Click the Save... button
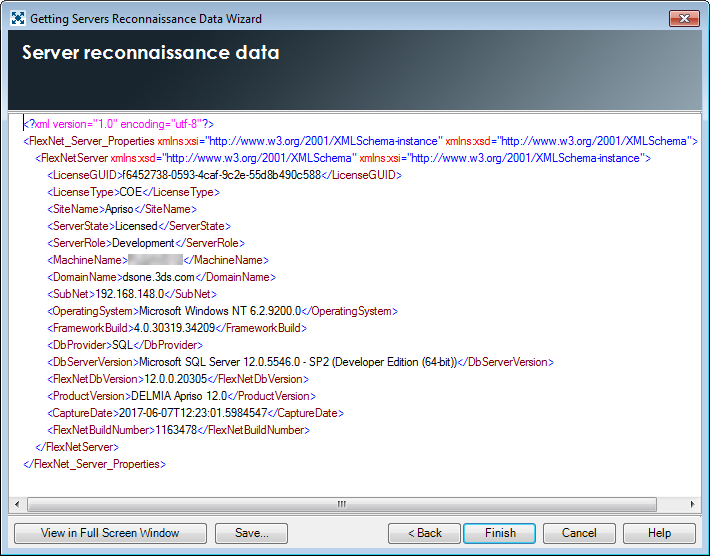 251,533
